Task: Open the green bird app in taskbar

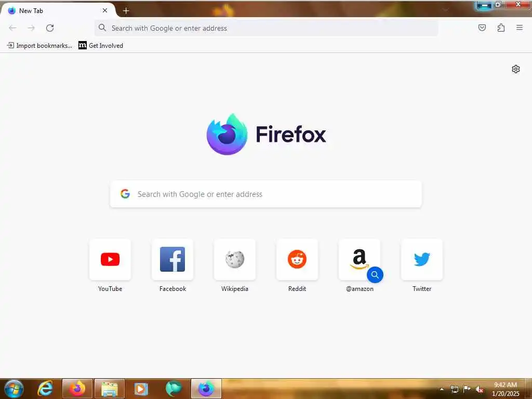Action: click(x=174, y=389)
